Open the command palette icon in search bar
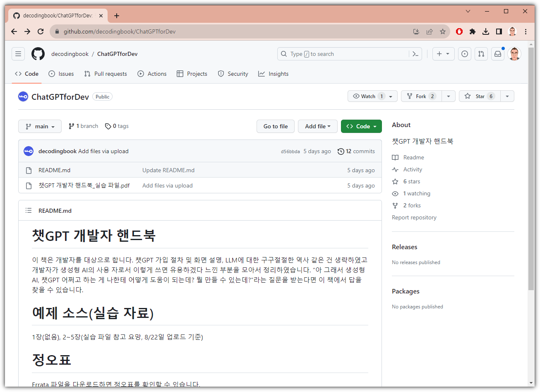Screen dimensions: 540x392 pos(415,54)
